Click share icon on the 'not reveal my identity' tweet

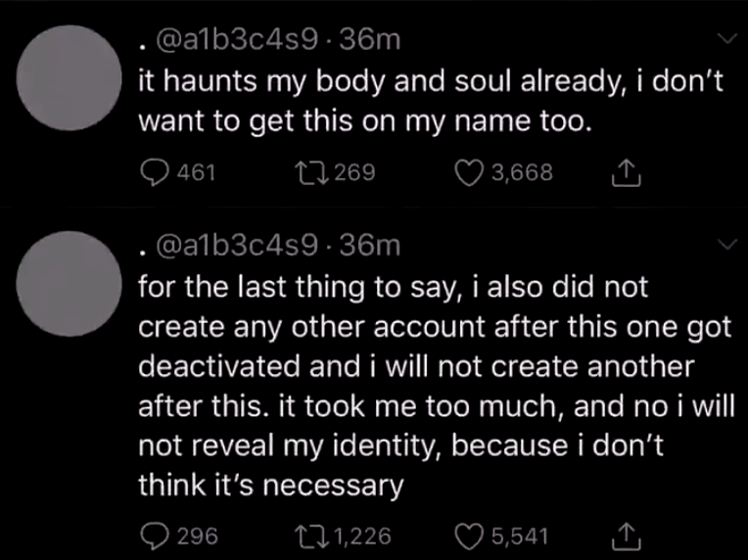click(623, 536)
